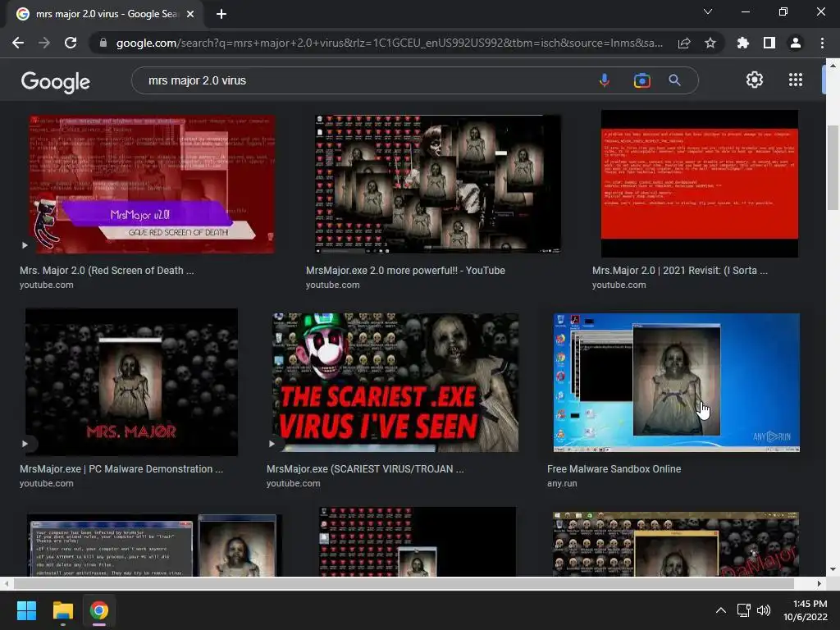The width and height of the screenshot is (840, 630).
Task: Reload the Google search page
Action: point(71,43)
